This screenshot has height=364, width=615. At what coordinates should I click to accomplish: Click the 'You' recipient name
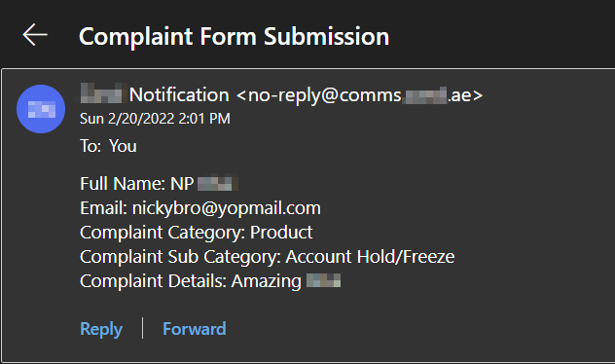[123, 146]
